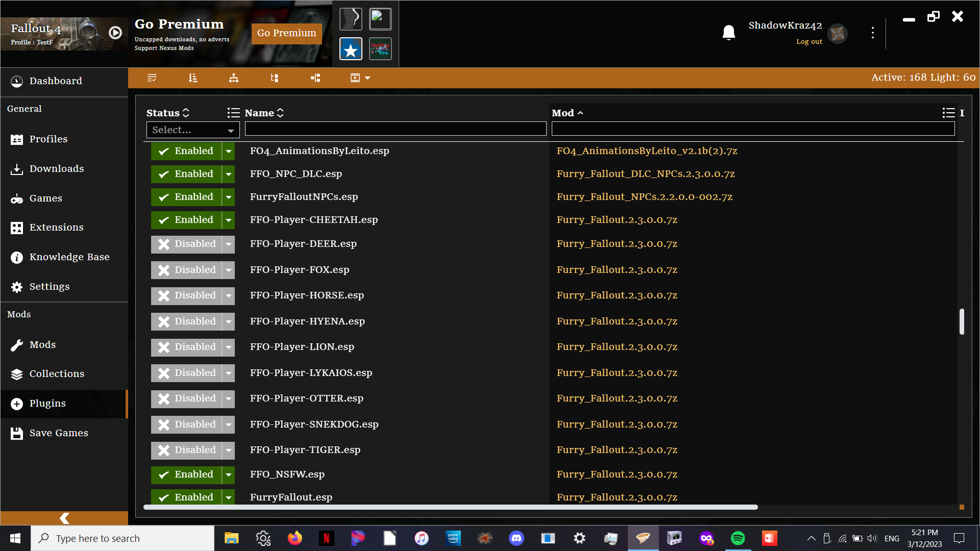Disable the FFO_NSFW.esp plugin
Image resolution: width=980 pixels, height=551 pixels.
[186, 474]
